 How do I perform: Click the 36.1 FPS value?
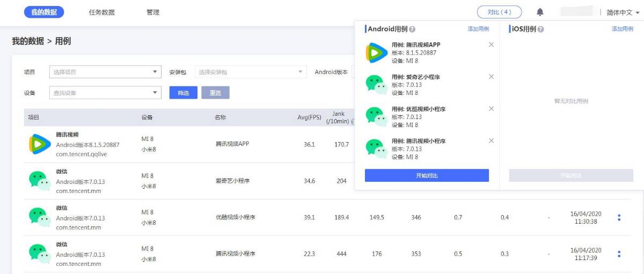click(309, 144)
